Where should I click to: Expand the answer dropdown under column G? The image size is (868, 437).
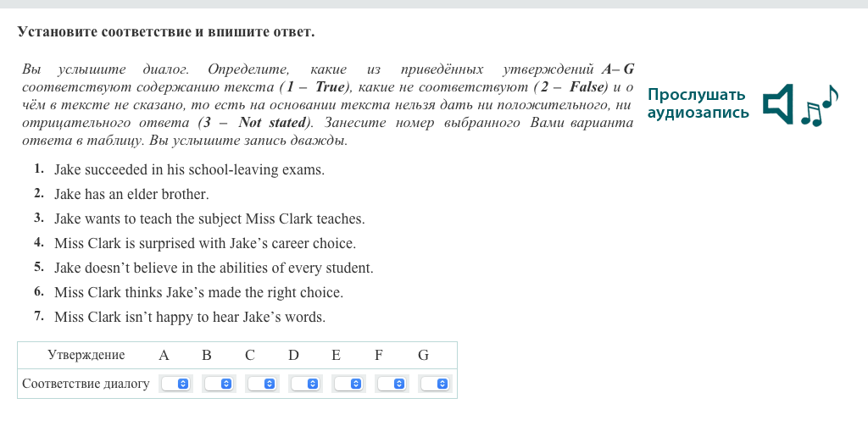(x=435, y=384)
